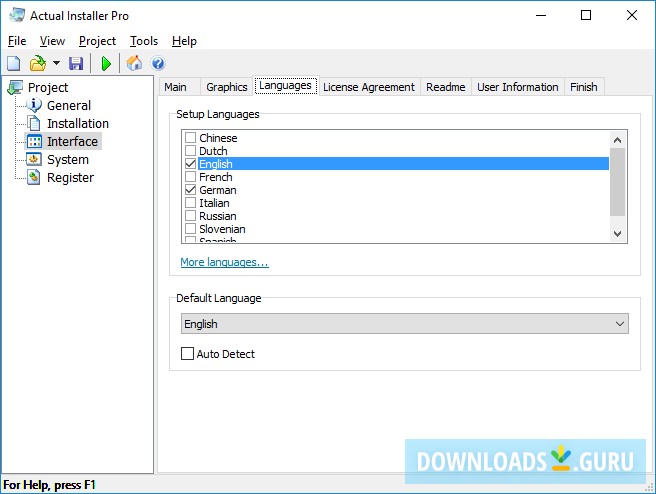Viewport: 656px width, 494px height.
Task: Select the Register item in project tree
Action: (x=70, y=177)
